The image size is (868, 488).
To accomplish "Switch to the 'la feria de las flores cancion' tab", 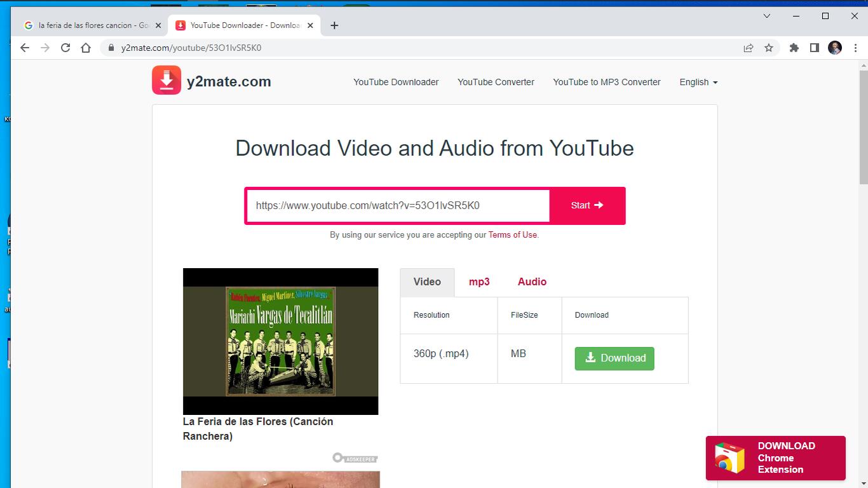I will click(93, 25).
